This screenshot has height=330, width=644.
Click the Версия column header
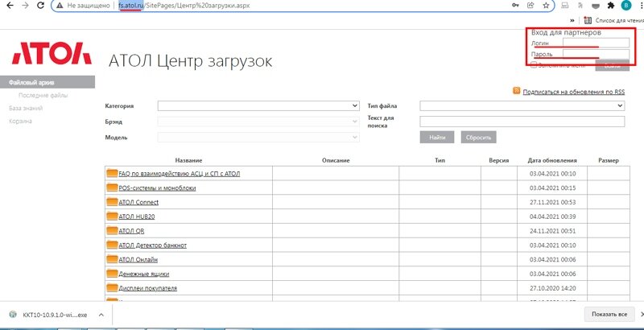coord(499,160)
